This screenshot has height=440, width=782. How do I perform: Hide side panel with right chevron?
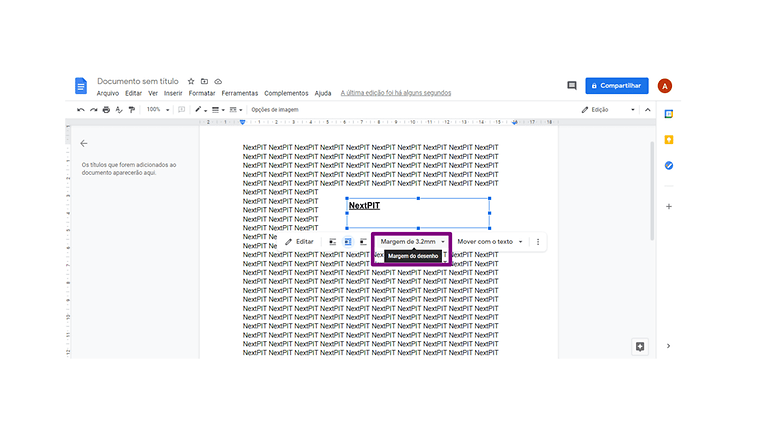(x=668, y=346)
